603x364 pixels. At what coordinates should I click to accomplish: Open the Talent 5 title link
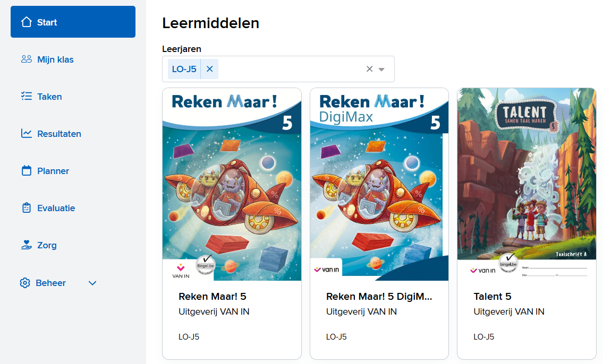coord(492,297)
